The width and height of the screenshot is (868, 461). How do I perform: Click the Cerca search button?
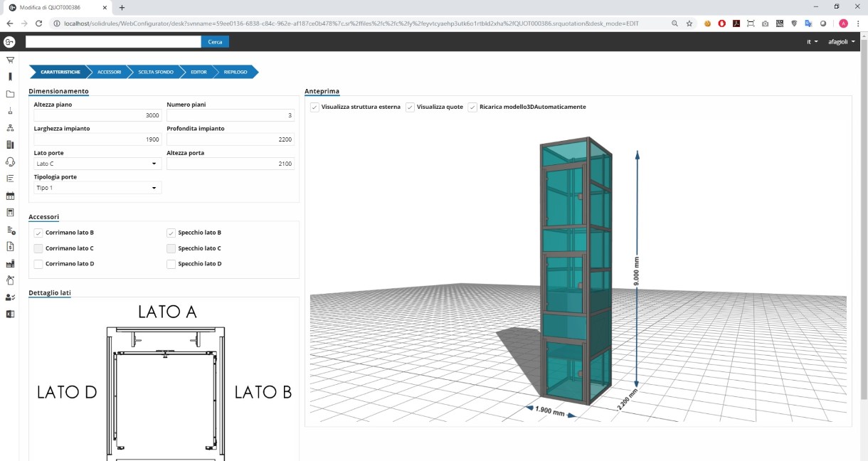(x=215, y=42)
